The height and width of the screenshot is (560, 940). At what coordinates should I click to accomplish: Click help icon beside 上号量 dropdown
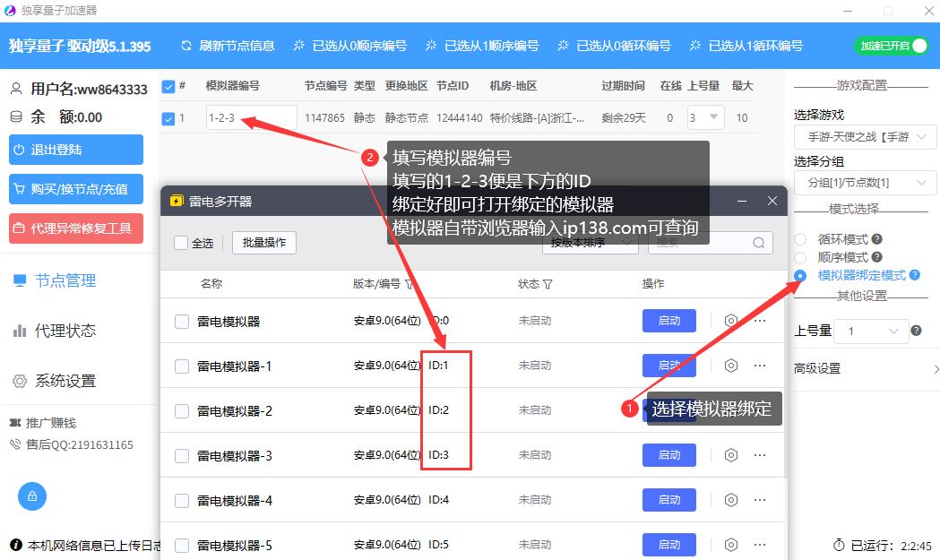(916, 331)
